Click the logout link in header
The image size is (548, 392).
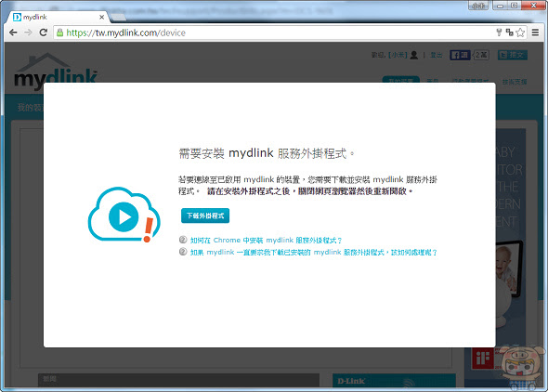pos(436,55)
